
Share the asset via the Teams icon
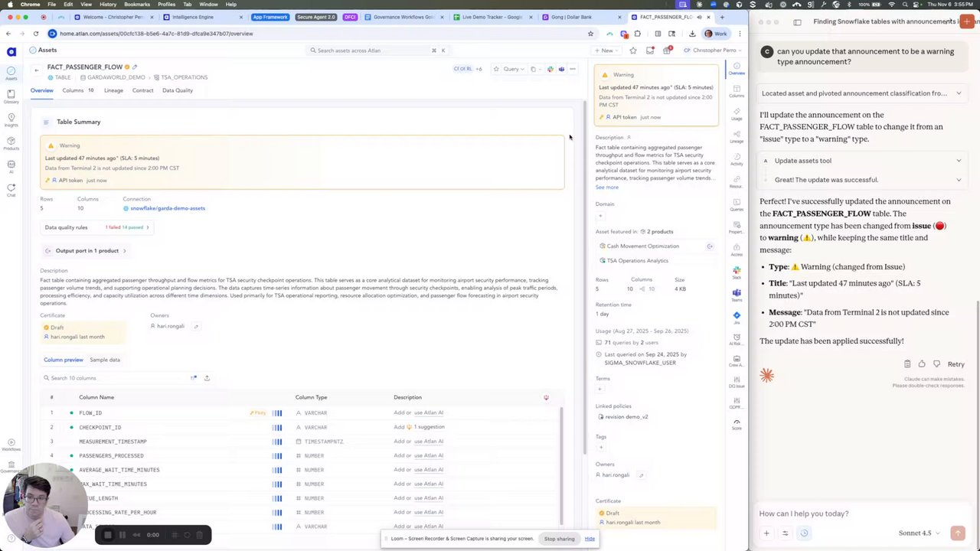tap(561, 69)
